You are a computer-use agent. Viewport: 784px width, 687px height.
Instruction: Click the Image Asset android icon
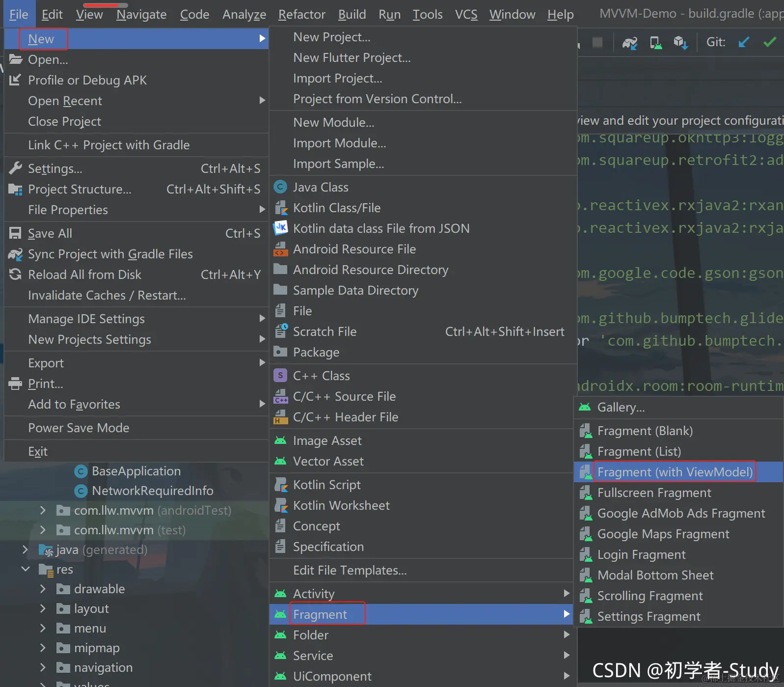click(280, 440)
